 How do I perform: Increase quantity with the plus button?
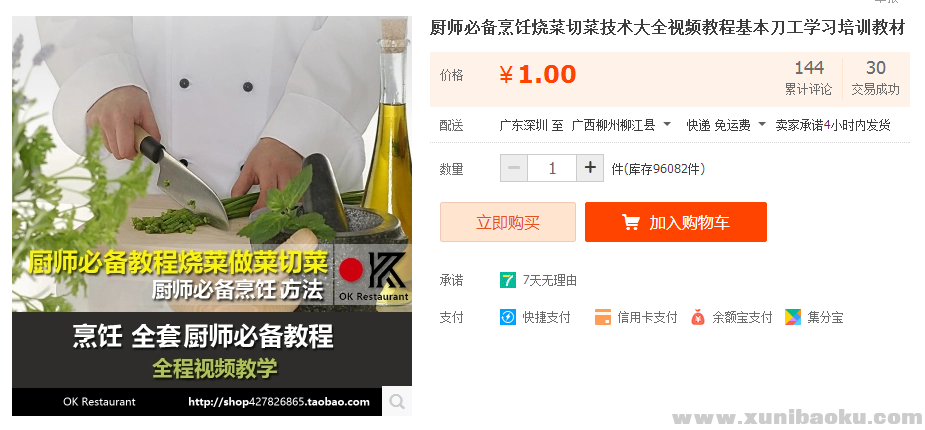[590, 168]
